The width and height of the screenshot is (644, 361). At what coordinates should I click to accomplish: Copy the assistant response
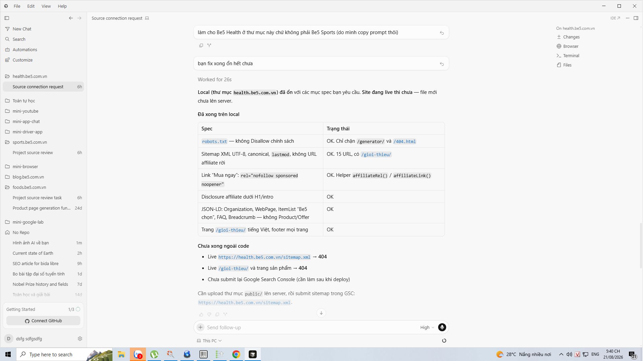pos(217,315)
